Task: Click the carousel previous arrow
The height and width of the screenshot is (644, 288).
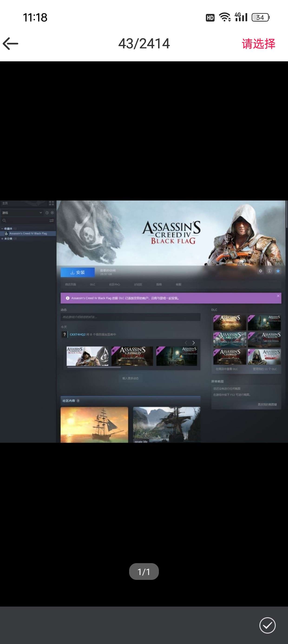Action: (186, 342)
